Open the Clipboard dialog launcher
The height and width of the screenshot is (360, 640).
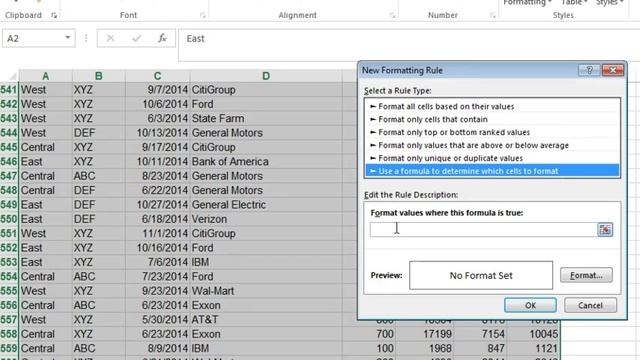click(x=54, y=16)
